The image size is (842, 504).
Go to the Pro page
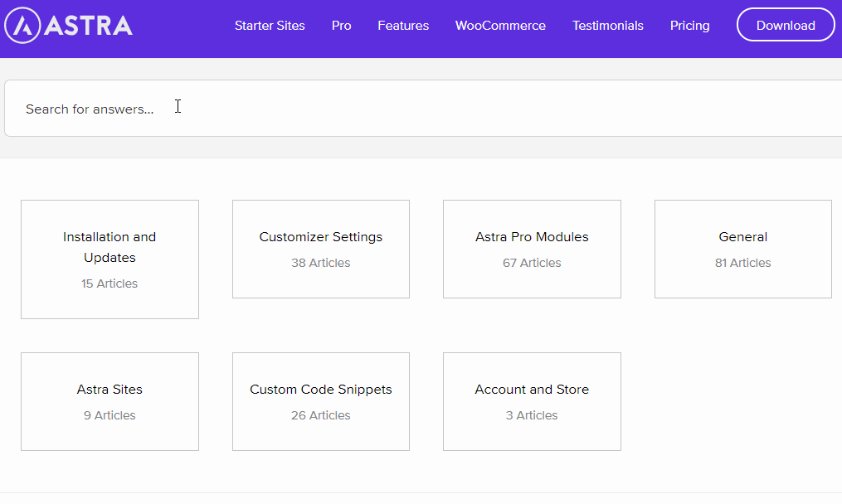click(341, 26)
